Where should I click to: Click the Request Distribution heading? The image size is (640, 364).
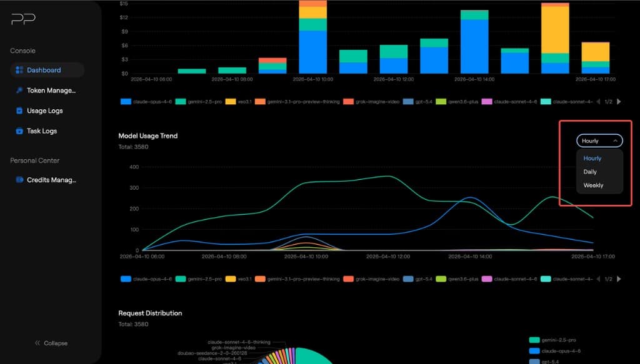coord(150,313)
